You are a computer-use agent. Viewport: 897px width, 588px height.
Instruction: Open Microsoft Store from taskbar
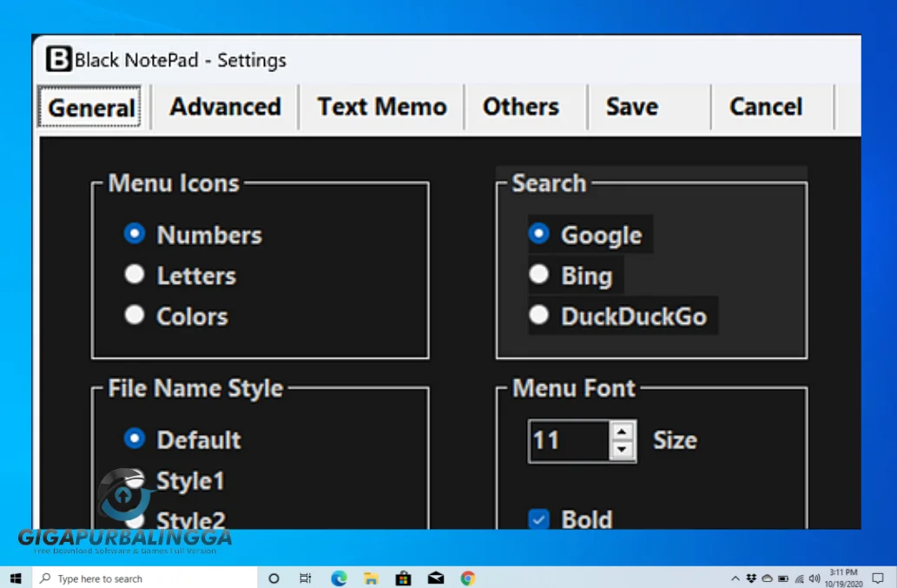pos(403,578)
